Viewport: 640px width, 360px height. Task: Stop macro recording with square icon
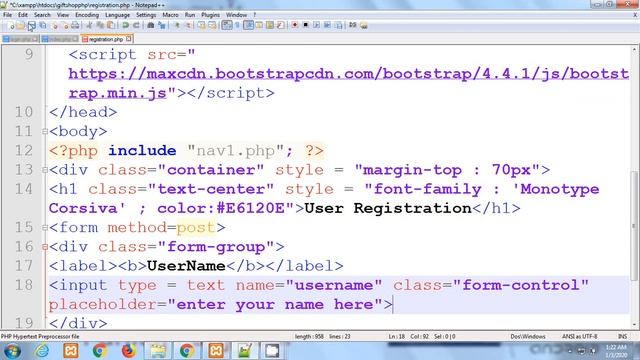(x=305, y=25)
